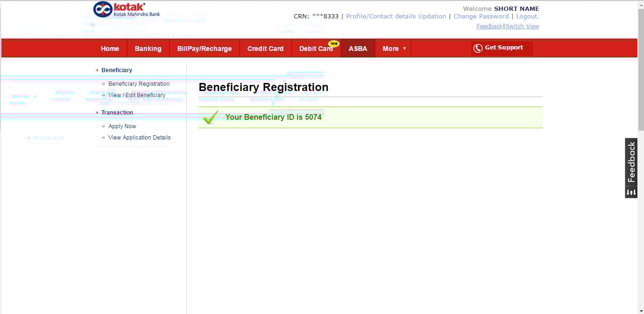Open View Application Details link
Image resolution: width=644 pixels, height=314 pixels.
(139, 138)
